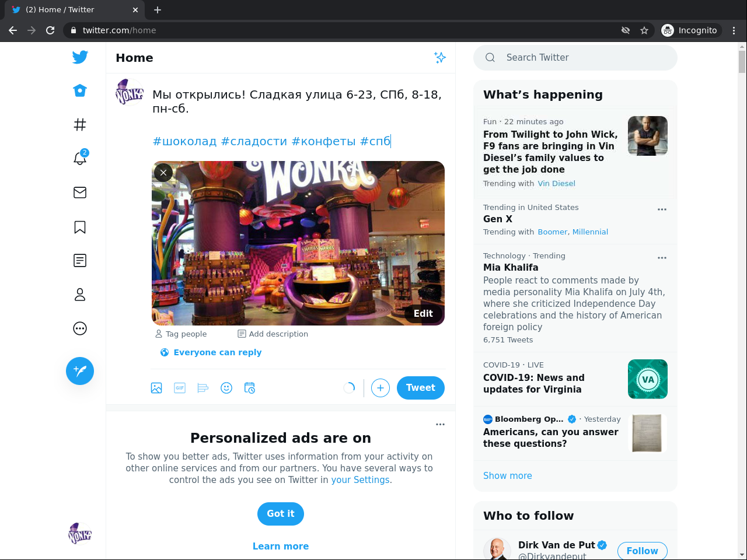
Task: Click the Millennial trending link
Action: tap(590, 232)
